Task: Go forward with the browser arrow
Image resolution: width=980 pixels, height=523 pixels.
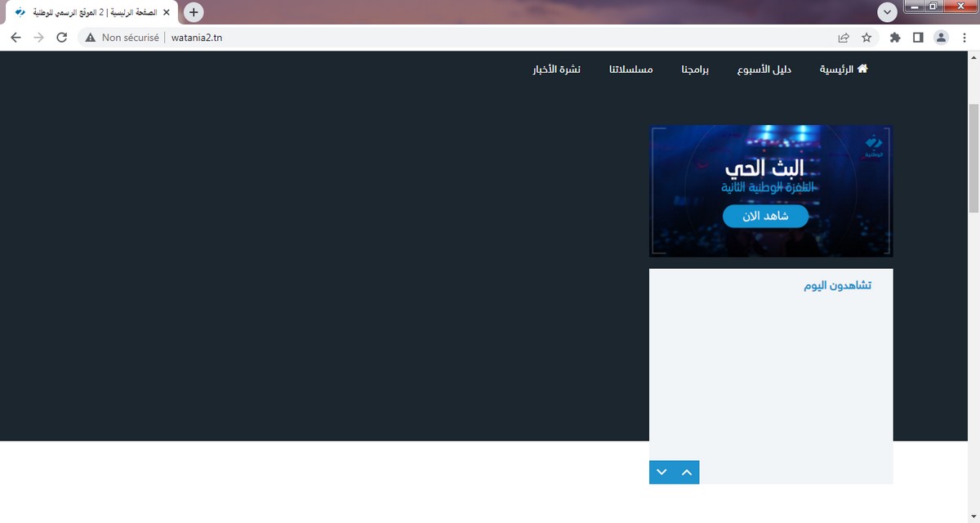Action: (38, 38)
